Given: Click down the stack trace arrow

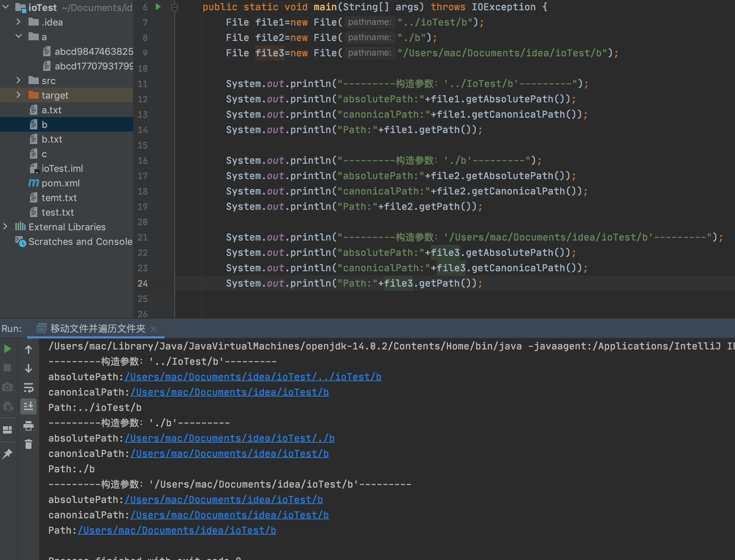Looking at the screenshot, I should click(x=29, y=368).
